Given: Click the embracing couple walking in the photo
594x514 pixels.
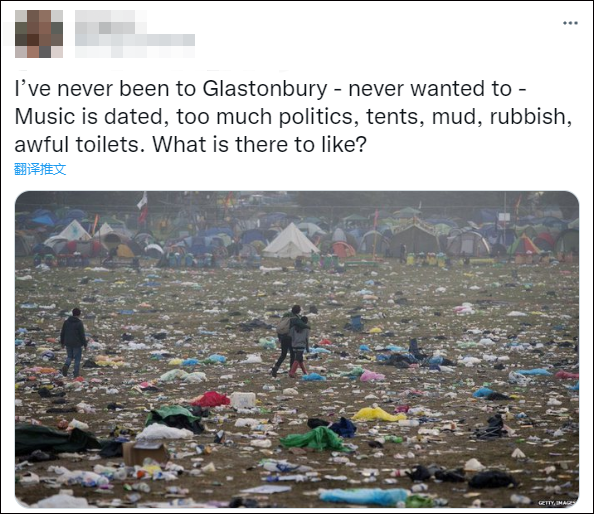Looking at the screenshot, I should (292, 341).
